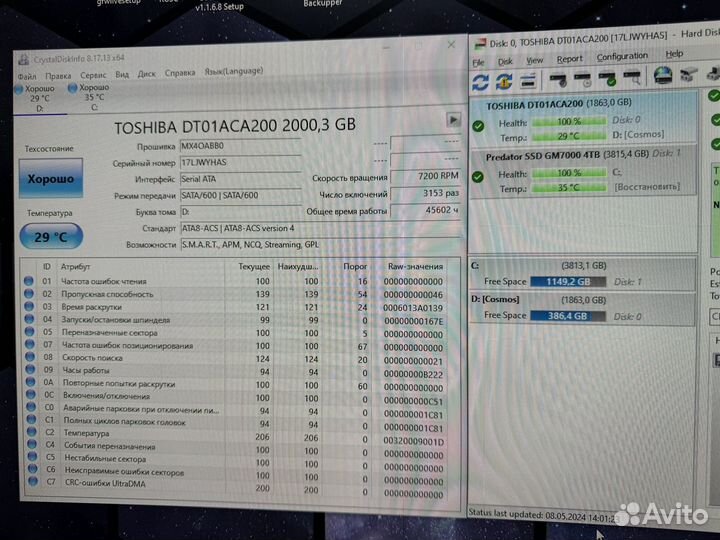Viewport: 720px width, 540px height.
Task: Click the panel layout icon in Hard Disk Sentinel toolbar
Action: point(528,82)
